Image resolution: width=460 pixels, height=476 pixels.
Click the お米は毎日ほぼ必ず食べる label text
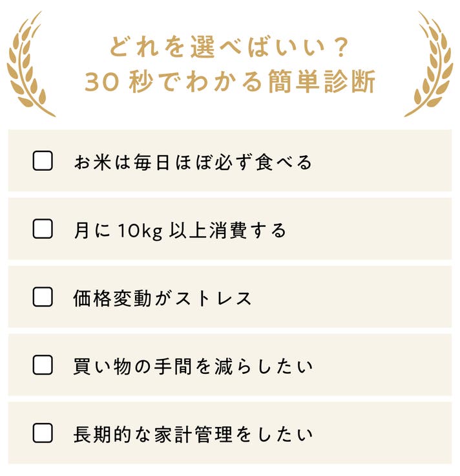point(193,162)
